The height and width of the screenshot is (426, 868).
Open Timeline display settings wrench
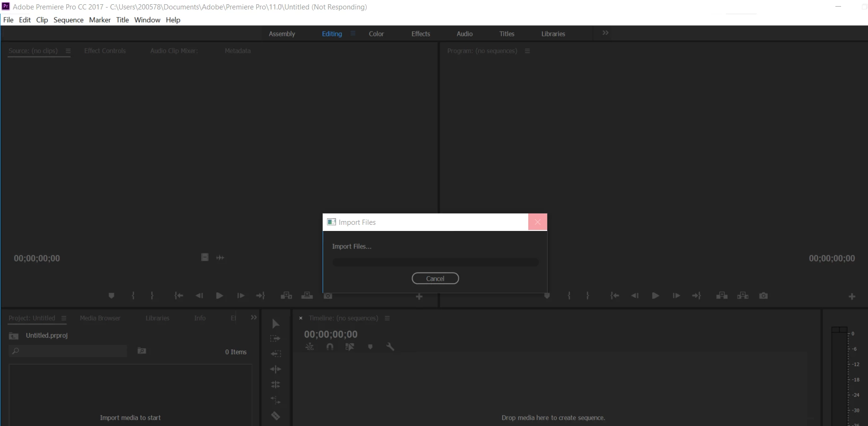coord(390,347)
